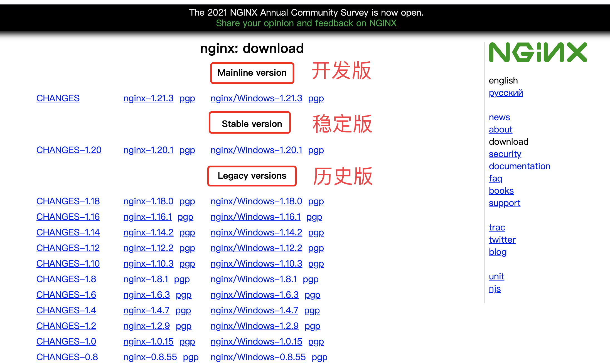Download nginx-1.10.3 source
Viewport: 610px width, 364px height.
[x=148, y=264]
